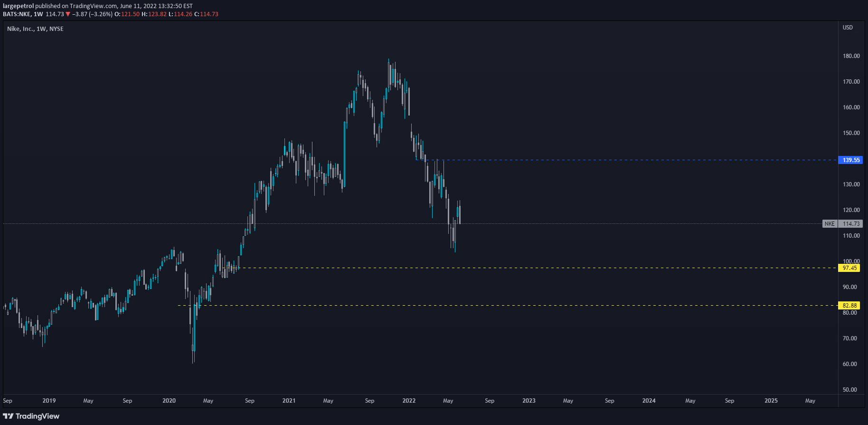
Task: Click the NKE ticker tag on price axis
Action: tap(830, 224)
